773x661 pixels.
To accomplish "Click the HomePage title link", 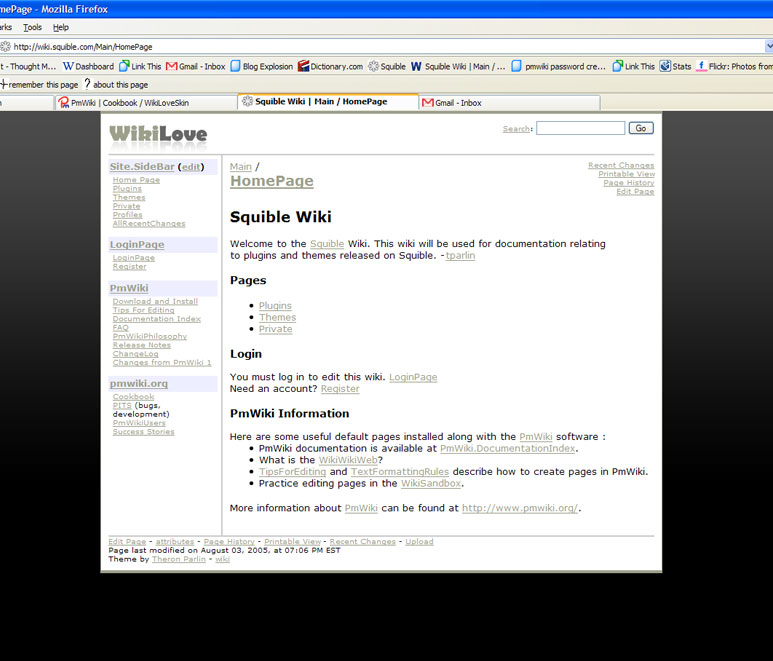I will (272, 181).
